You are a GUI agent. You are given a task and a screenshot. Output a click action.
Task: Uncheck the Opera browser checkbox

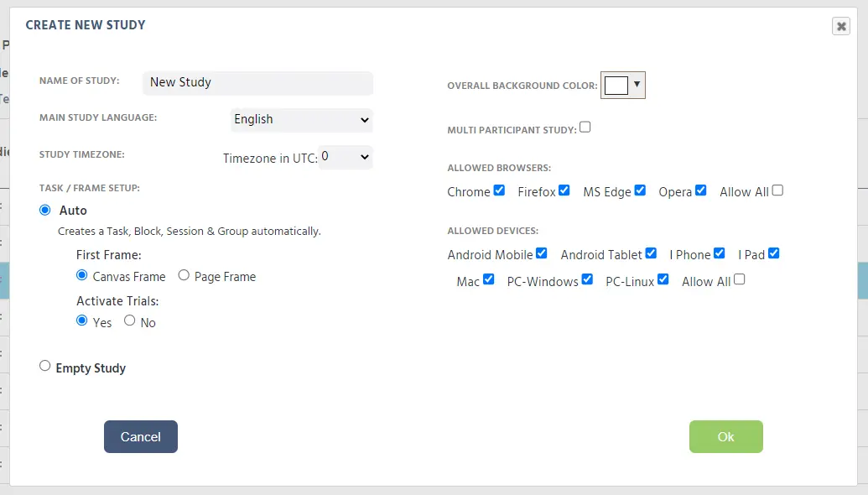[x=701, y=190]
